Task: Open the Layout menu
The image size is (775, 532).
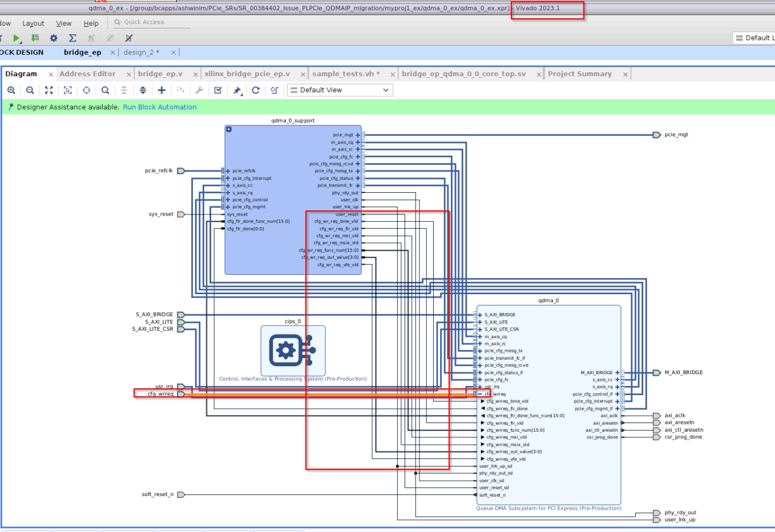Action: [33, 23]
